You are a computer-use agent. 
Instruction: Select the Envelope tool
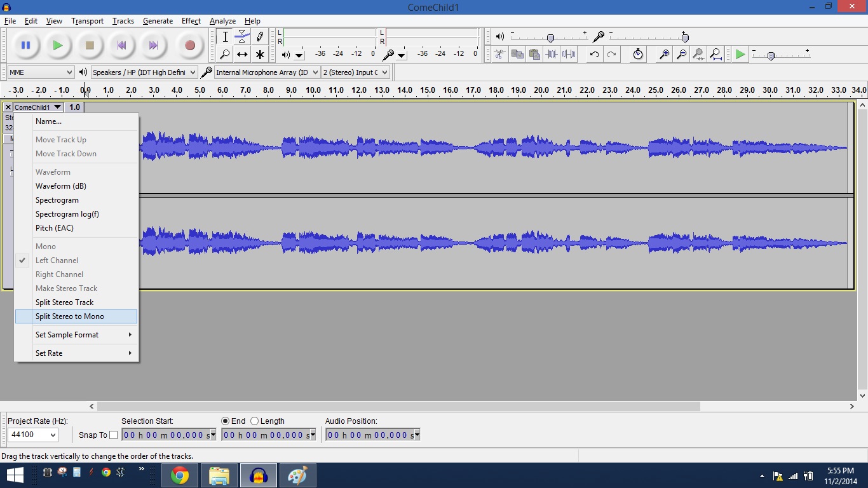click(242, 37)
